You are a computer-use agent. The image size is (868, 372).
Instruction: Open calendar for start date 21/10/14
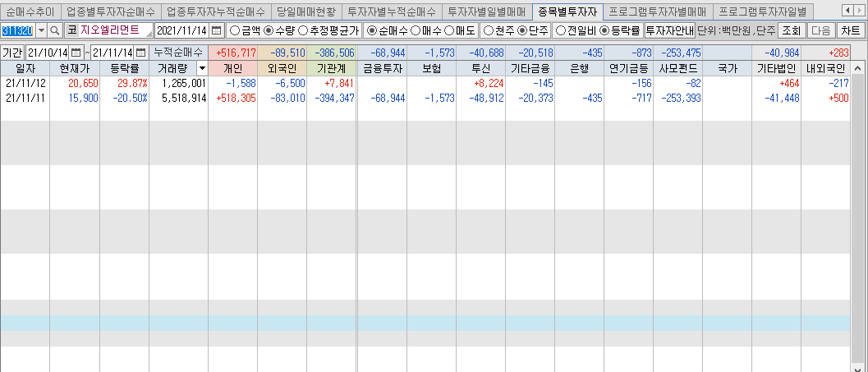[x=76, y=53]
